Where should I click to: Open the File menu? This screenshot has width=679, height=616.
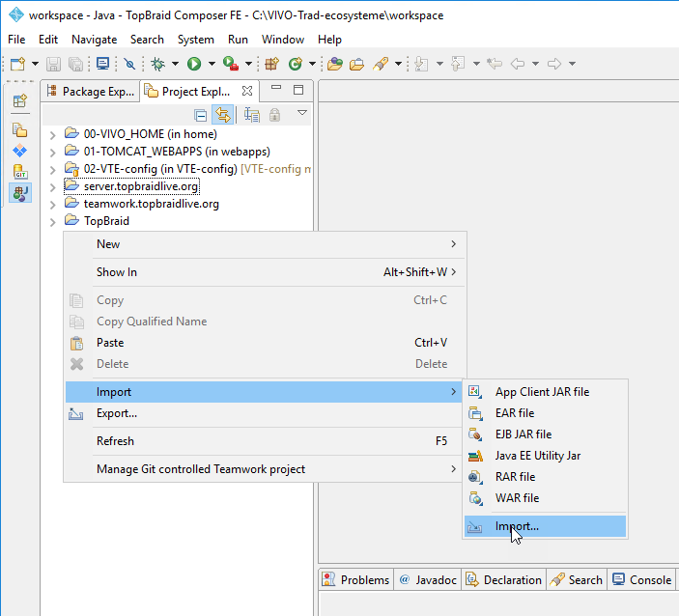16,40
